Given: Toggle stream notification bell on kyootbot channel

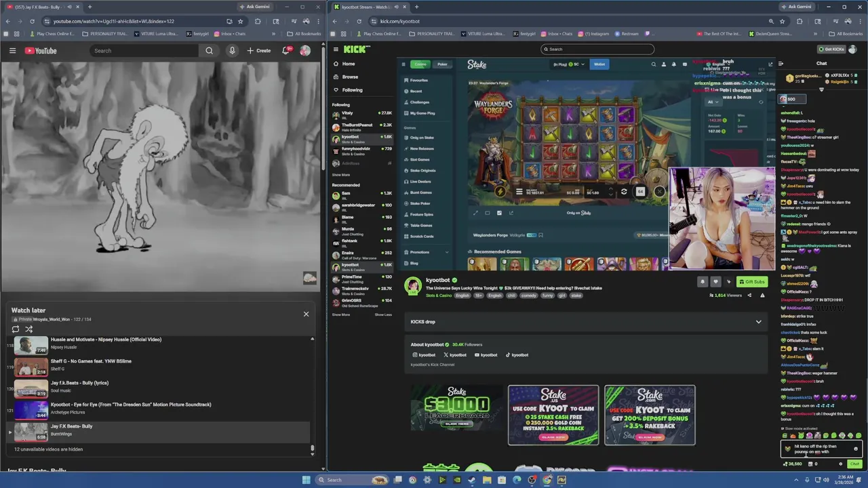Looking at the screenshot, I should click(x=703, y=282).
